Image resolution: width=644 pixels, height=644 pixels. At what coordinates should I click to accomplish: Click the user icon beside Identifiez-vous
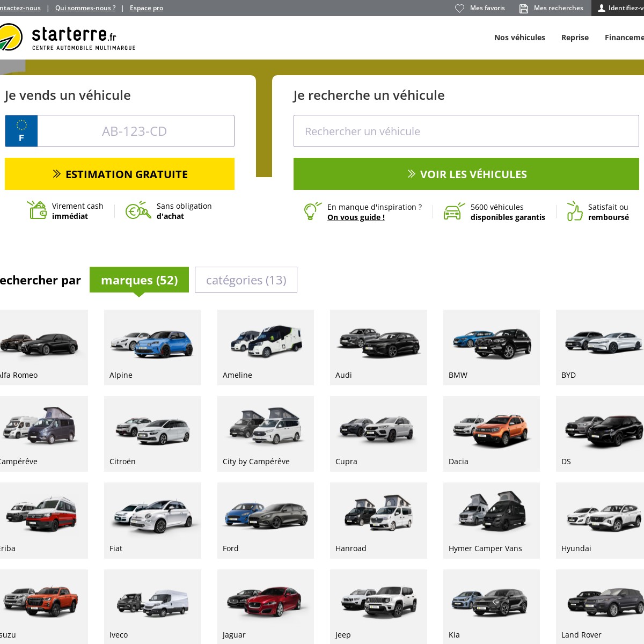click(602, 8)
